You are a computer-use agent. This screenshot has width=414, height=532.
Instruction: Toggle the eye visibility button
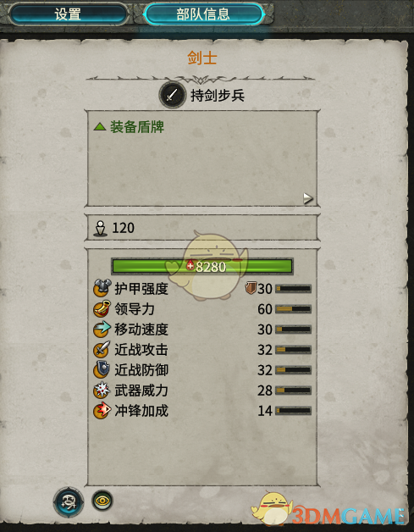[102, 501]
